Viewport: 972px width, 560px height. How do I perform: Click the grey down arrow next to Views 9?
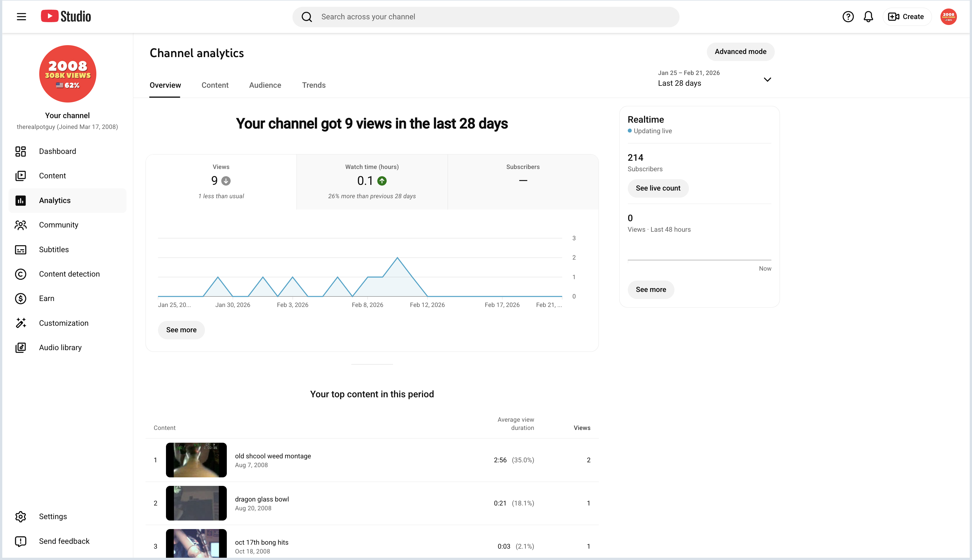click(x=226, y=181)
